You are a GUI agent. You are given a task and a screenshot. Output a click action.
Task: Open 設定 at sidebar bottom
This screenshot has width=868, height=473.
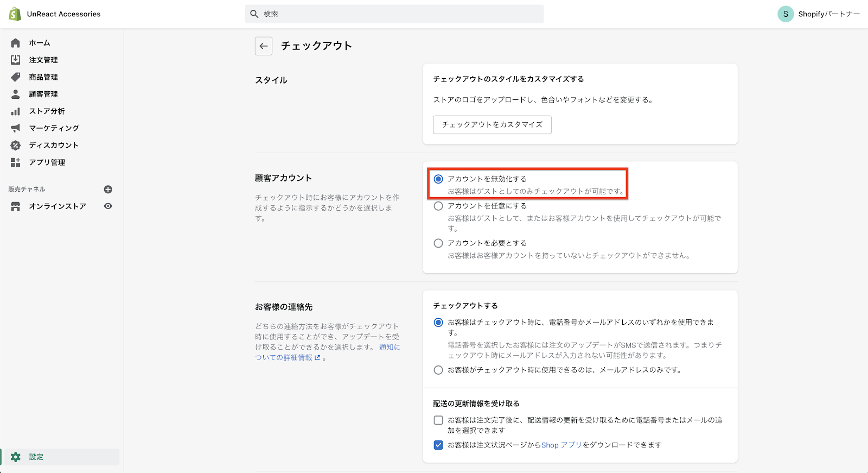[x=36, y=457]
